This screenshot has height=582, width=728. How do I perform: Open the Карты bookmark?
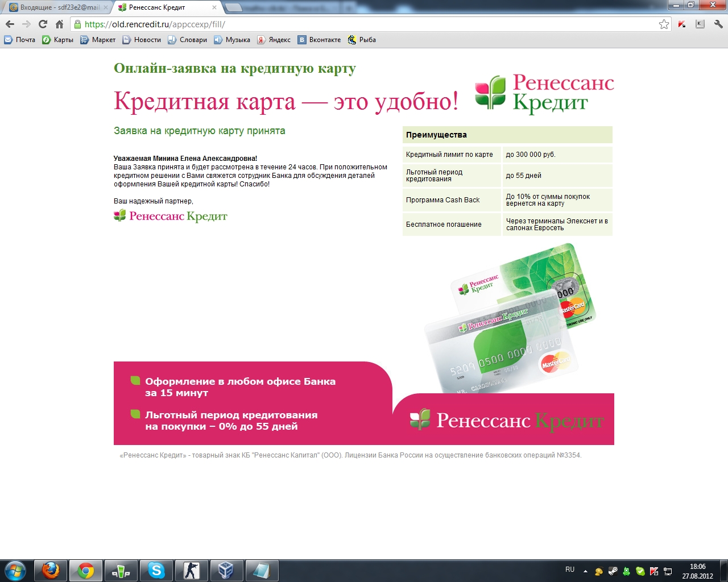[x=57, y=40]
